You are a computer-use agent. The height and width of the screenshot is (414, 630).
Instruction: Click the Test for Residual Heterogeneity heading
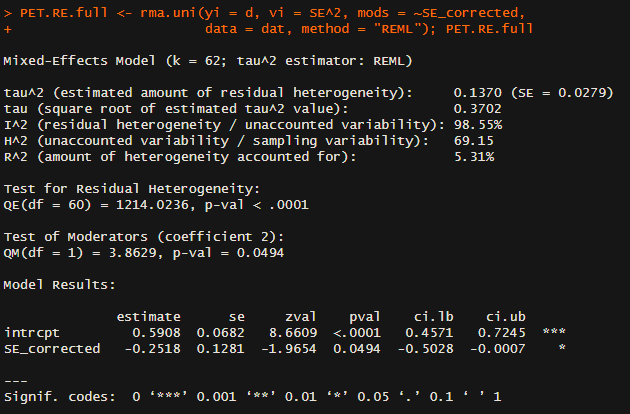click(x=131, y=188)
